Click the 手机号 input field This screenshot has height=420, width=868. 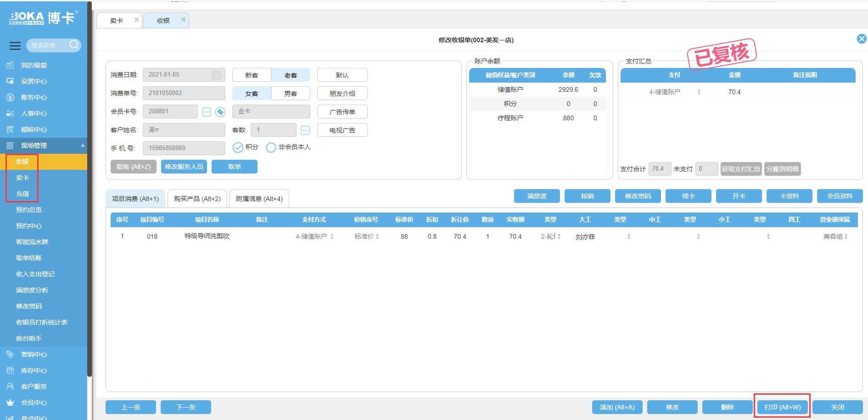pos(184,148)
